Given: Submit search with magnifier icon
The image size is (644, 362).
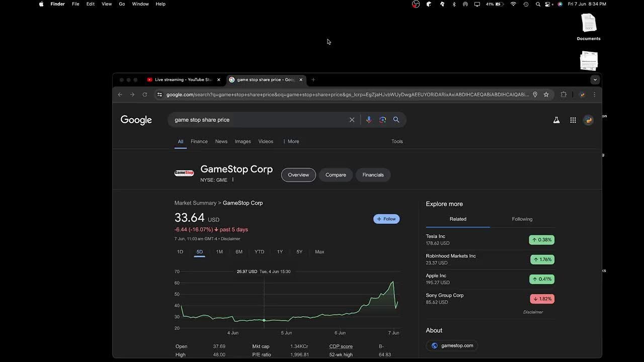Looking at the screenshot, I should click(x=396, y=120).
